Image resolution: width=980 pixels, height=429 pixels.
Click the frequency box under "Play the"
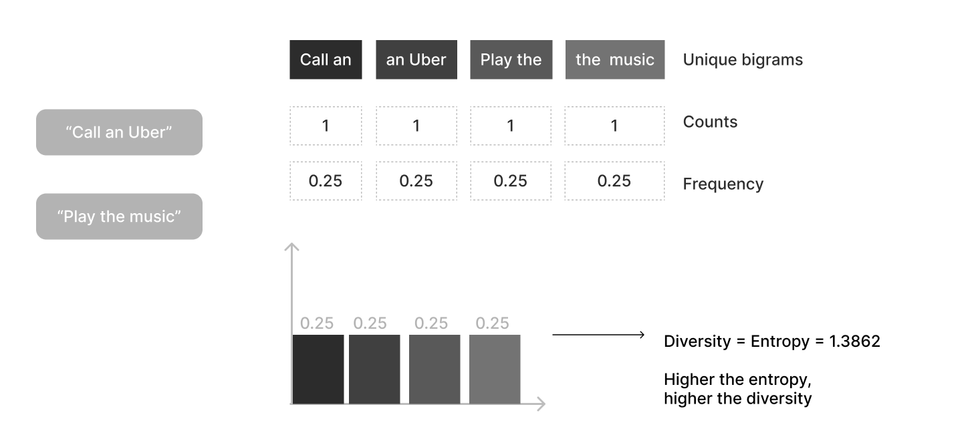[x=511, y=181]
